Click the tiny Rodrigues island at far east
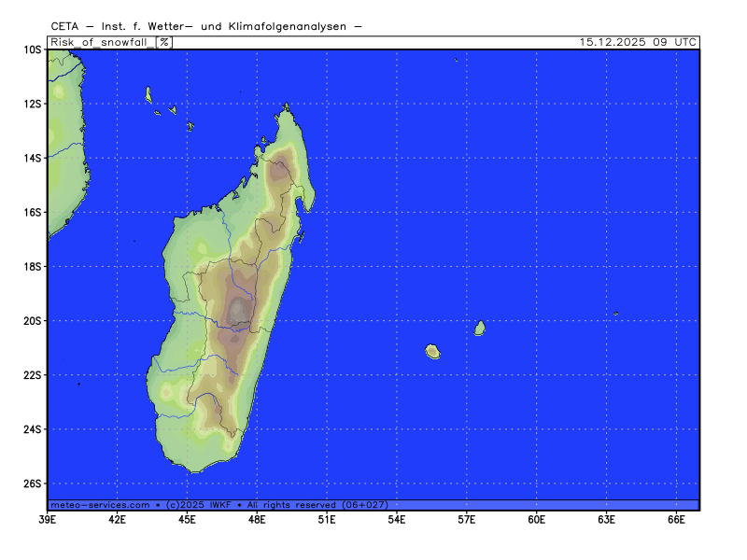The height and width of the screenshot is (560, 747). tap(615, 314)
